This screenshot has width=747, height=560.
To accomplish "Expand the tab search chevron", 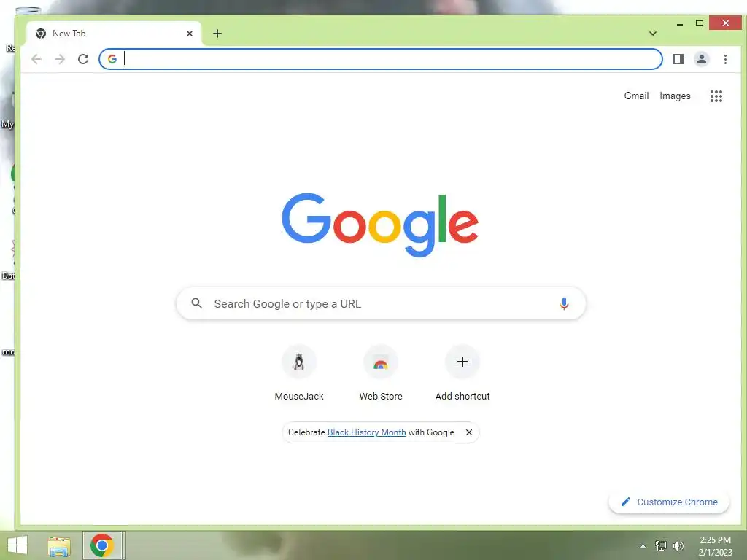I will [653, 34].
